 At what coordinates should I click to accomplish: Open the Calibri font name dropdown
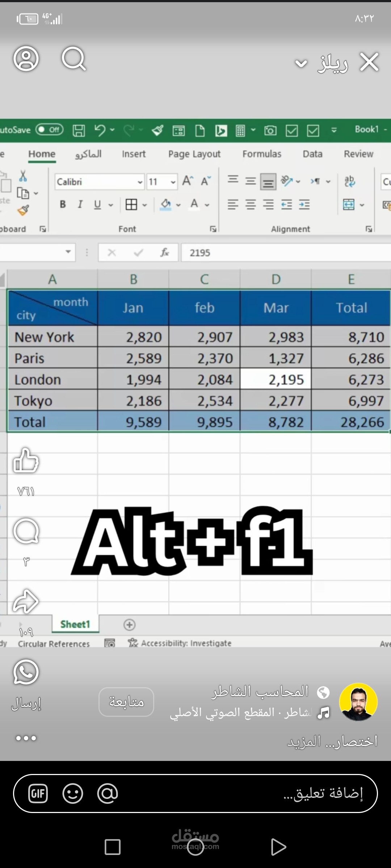click(140, 182)
